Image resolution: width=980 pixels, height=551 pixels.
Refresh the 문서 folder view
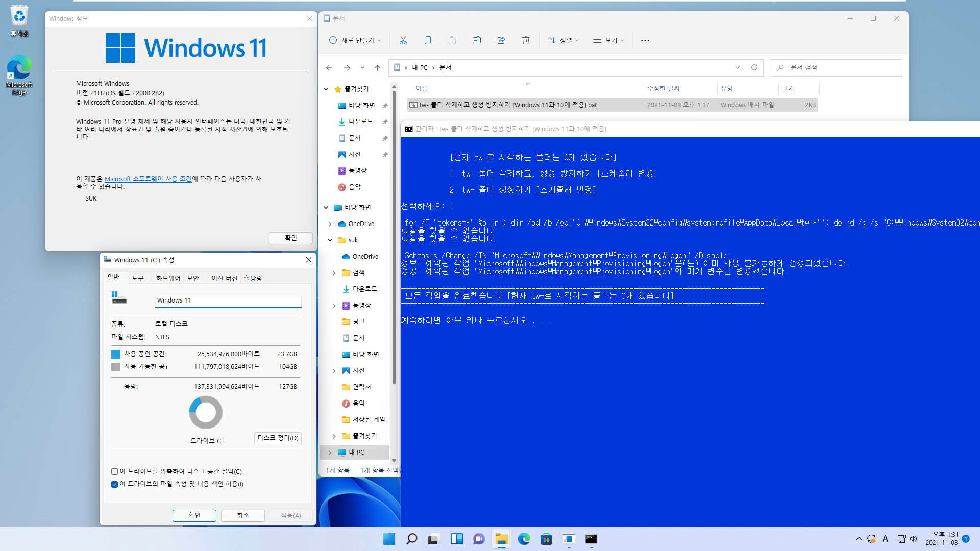pyautogui.click(x=754, y=67)
